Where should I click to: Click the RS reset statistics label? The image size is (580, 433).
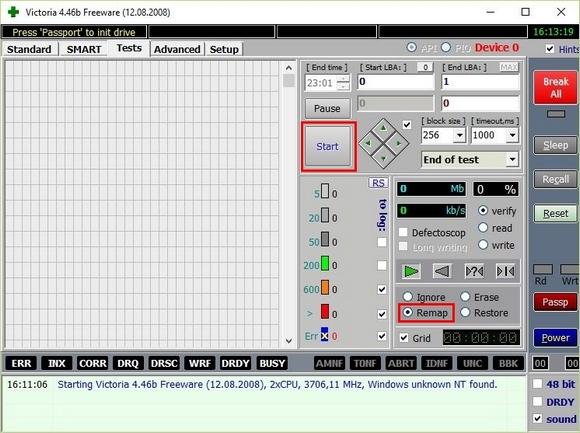(x=378, y=183)
